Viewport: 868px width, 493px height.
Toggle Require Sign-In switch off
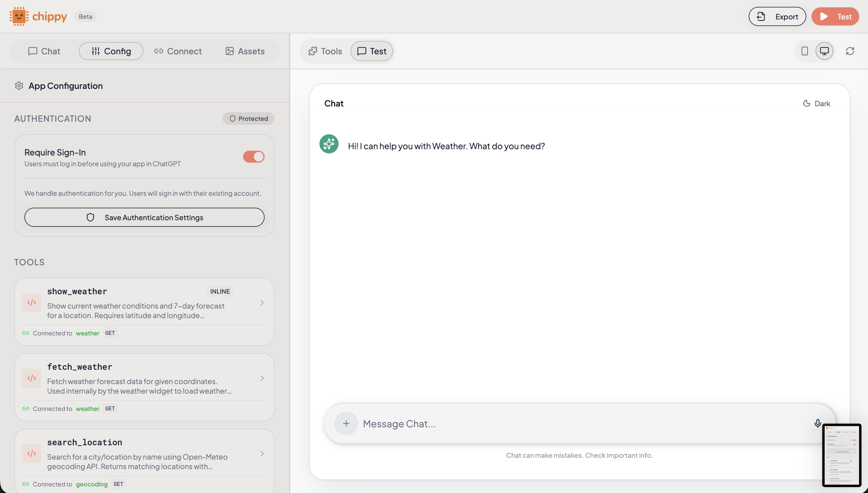254,157
